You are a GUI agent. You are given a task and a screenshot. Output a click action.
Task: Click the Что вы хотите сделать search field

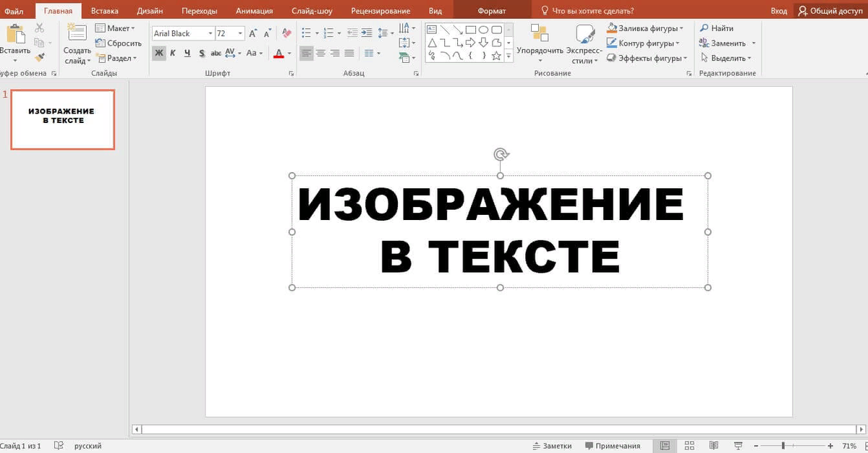(592, 11)
